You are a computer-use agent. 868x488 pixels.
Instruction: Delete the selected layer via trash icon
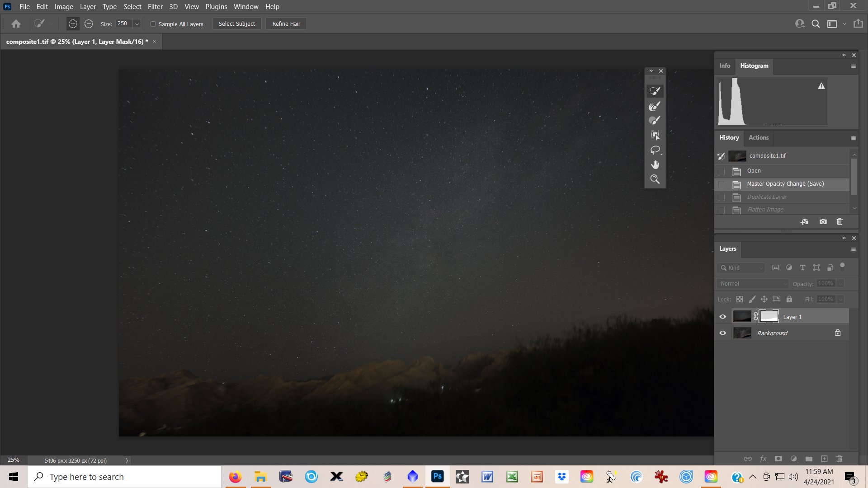coord(839,459)
